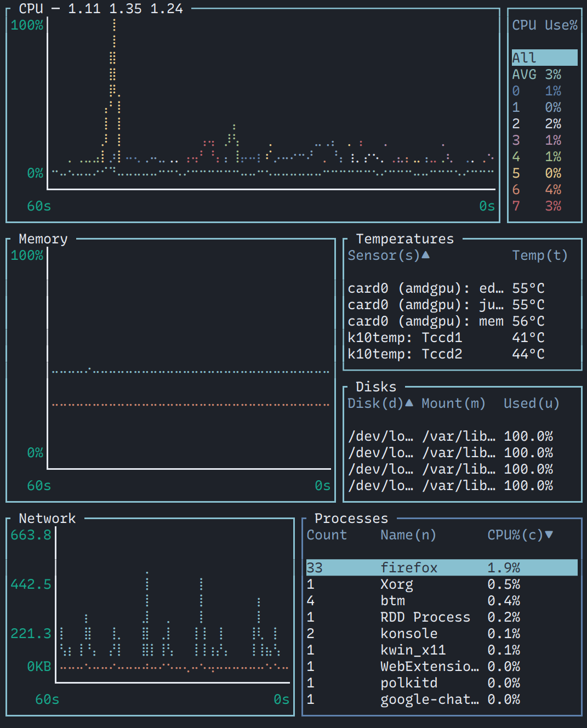
Task: Select the firefox process row
Action: coord(442,567)
